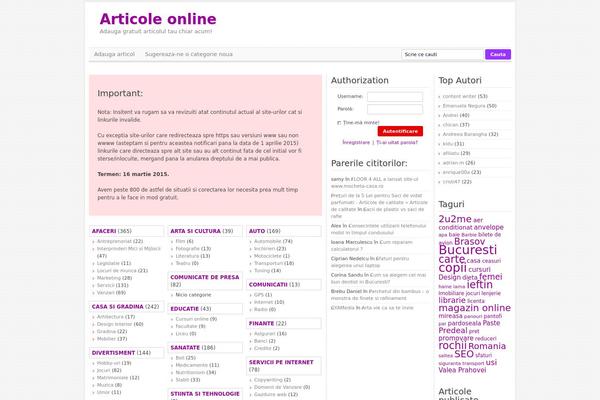
Task: Open 'Ti-ai uitat parola?' link
Action: (397, 142)
